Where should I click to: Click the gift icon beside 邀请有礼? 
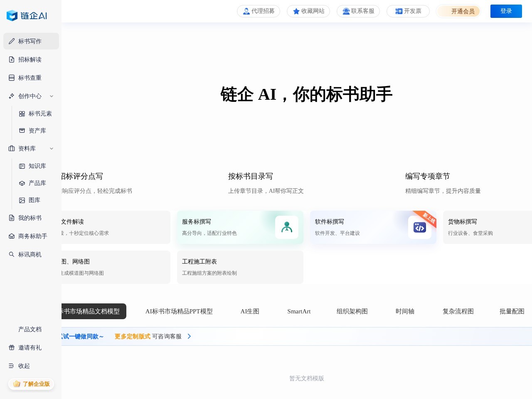[12, 347]
